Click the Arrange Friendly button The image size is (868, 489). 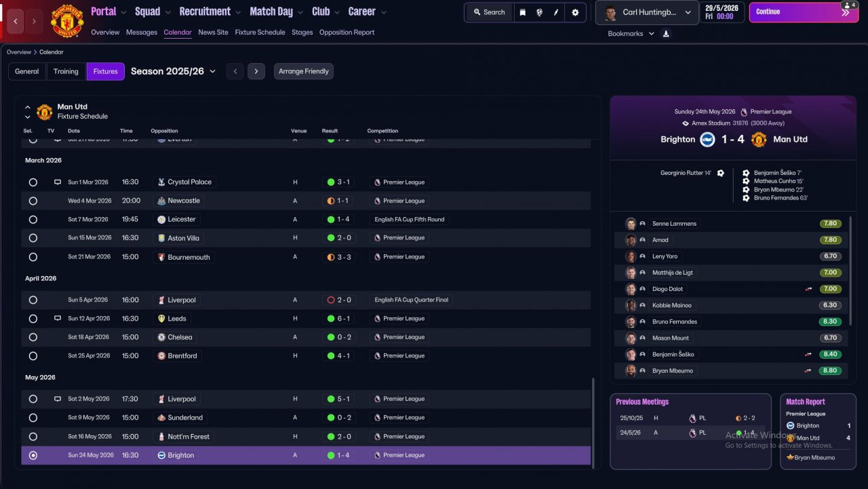tap(304, 71)
